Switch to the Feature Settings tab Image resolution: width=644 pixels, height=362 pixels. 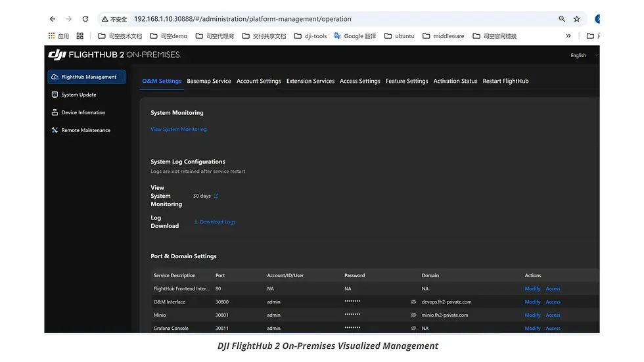pyautogui.click(x=407, y=81)
